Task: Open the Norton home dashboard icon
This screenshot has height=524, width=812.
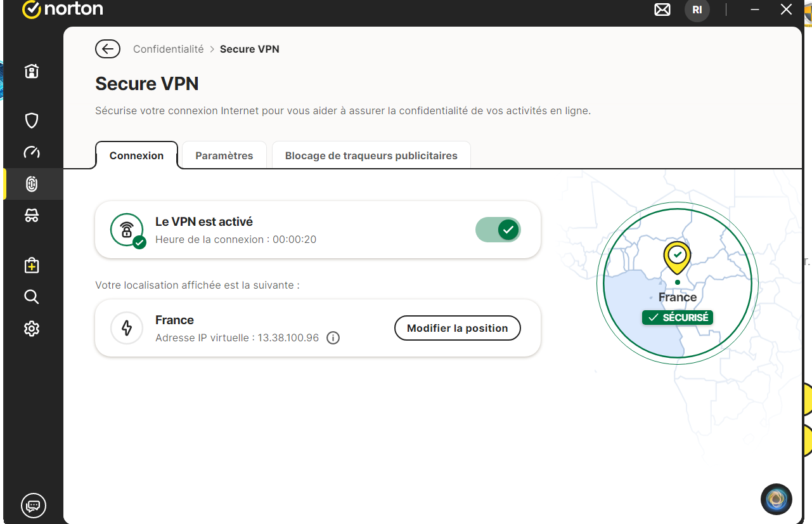Action: 32,71
